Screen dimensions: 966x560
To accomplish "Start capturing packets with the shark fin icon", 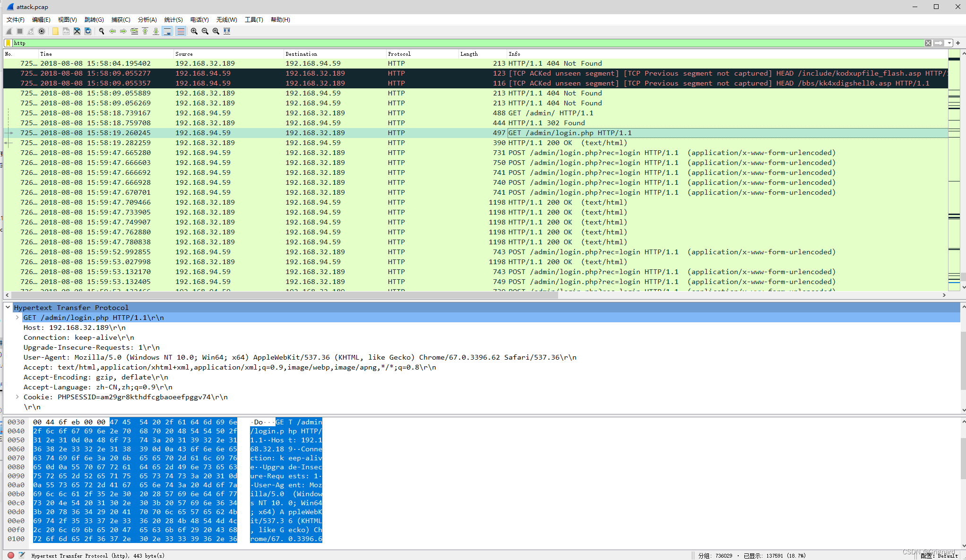I will point(9,31).
